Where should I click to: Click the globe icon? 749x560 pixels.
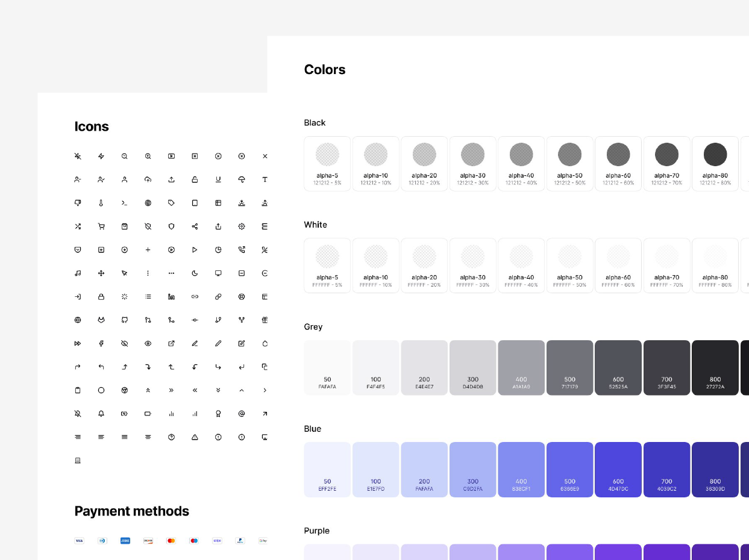78,320
